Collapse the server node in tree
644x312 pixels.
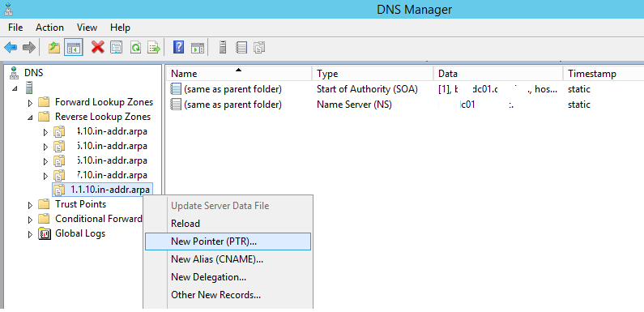15,88
